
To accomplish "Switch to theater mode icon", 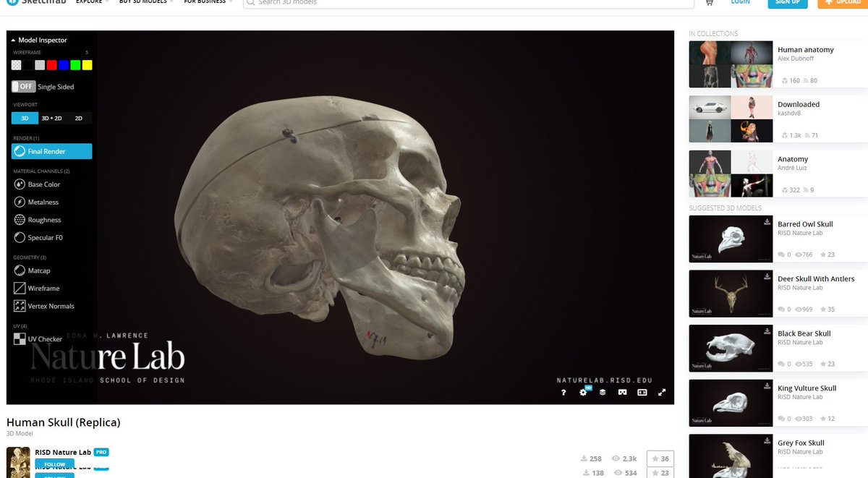I will pos(642,392).
